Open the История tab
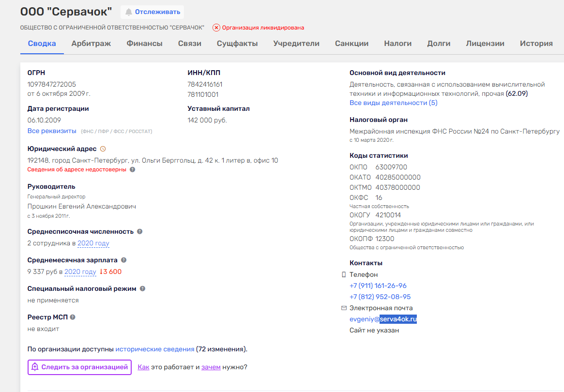 point(536,44)
